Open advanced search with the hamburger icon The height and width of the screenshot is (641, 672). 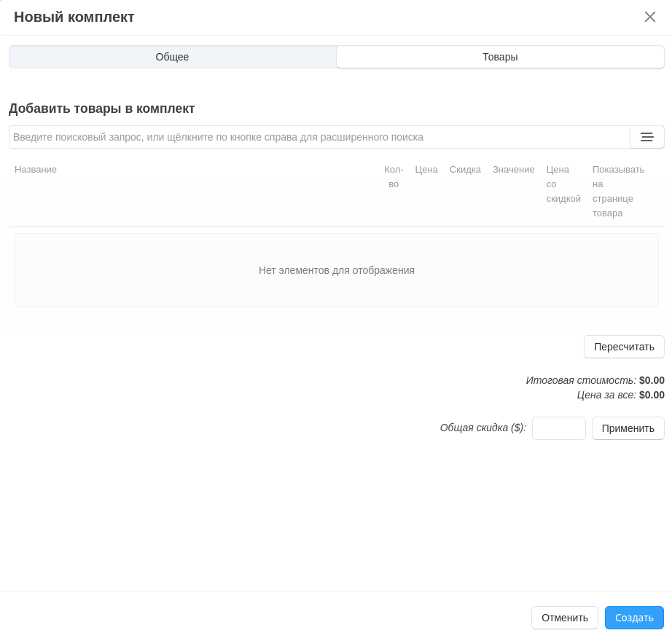tap(646, 137)
